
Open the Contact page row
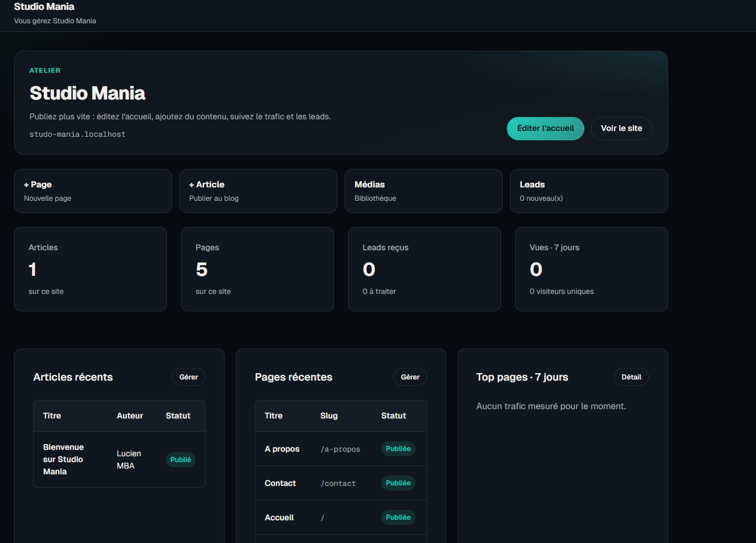(341, 483)
